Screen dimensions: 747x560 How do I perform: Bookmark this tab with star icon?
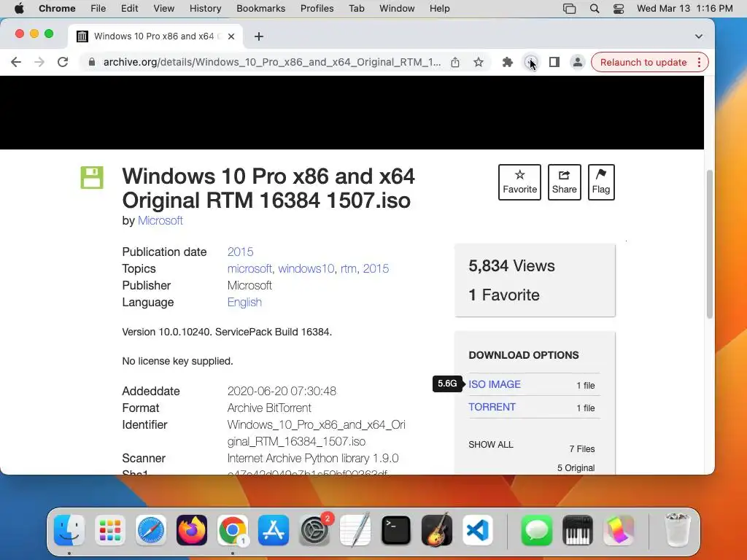(479, 63)
